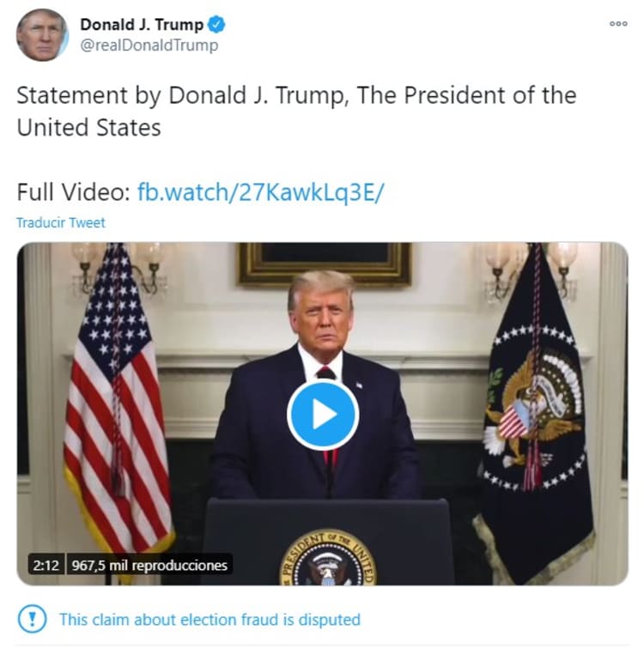Open the election fraud disputed notice

pos(210,620)
